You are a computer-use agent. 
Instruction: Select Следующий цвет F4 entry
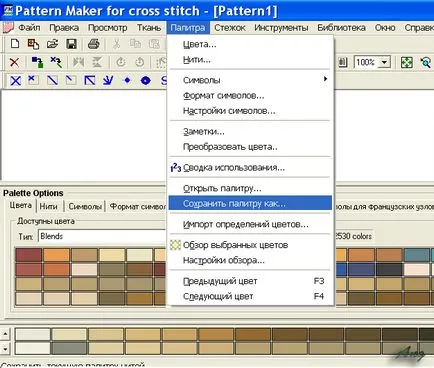(x=250, y=296)
